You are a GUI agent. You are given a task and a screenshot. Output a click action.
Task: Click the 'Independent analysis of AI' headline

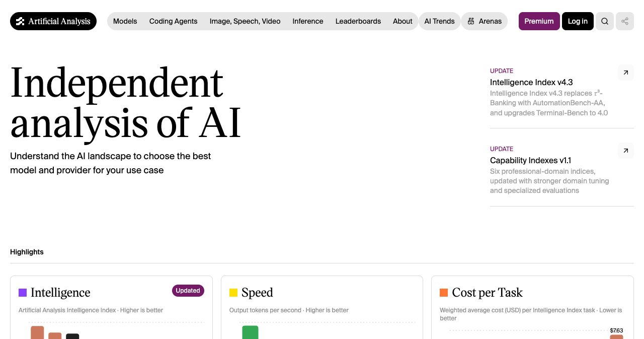coord(126,103)
